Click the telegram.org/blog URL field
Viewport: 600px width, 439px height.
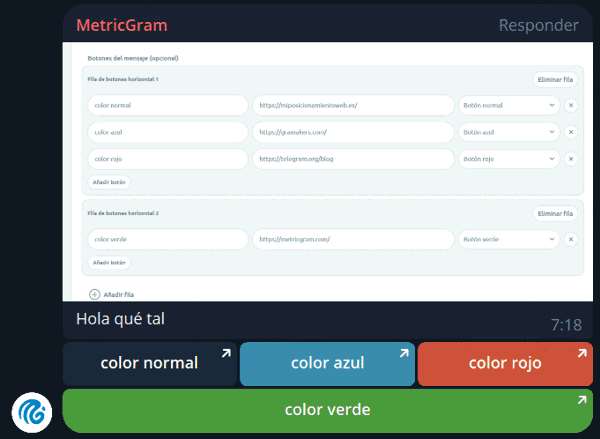353,159
